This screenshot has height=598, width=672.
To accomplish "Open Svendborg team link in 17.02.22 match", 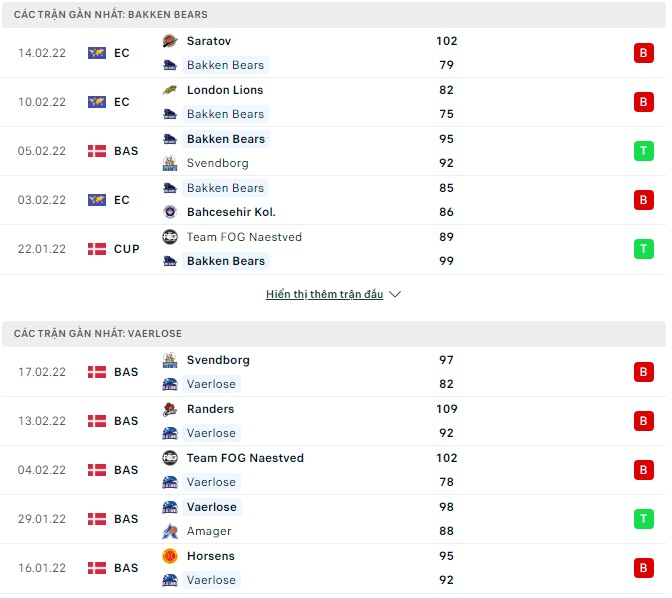I will click(x=218, y=360).
